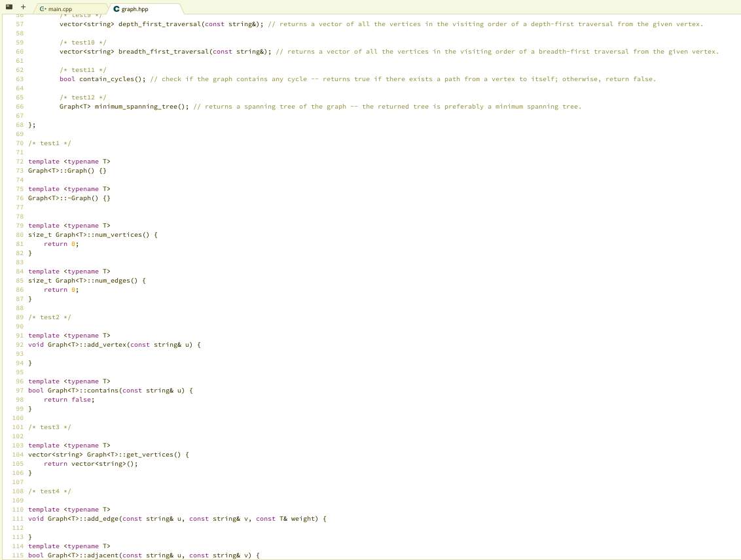The height and width of the screenshot is (560, 741).
Task: Click the C language icon on graph.hpp tab
Action: pyautogui.click(x=115, y=9)
